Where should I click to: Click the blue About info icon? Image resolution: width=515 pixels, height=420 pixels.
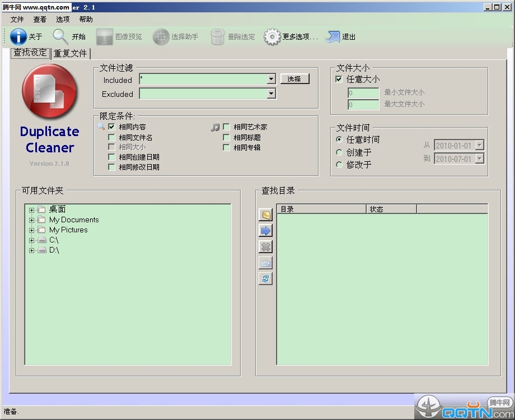(18, 36)
